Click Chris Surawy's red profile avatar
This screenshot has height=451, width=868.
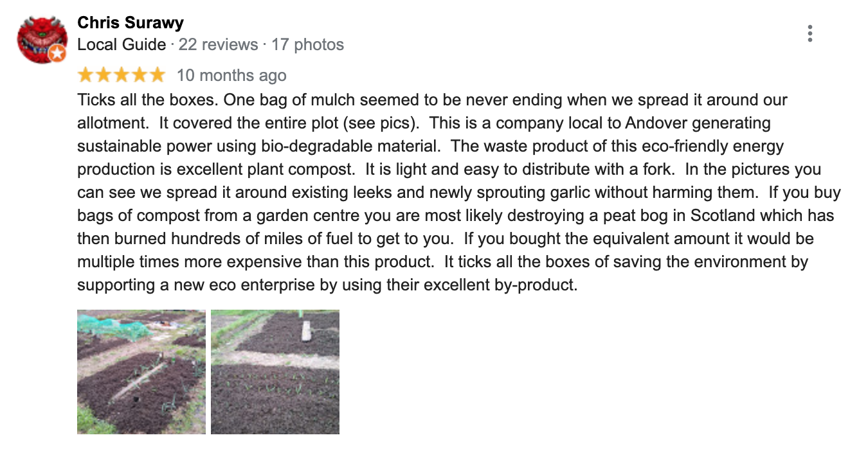(41, 38)
